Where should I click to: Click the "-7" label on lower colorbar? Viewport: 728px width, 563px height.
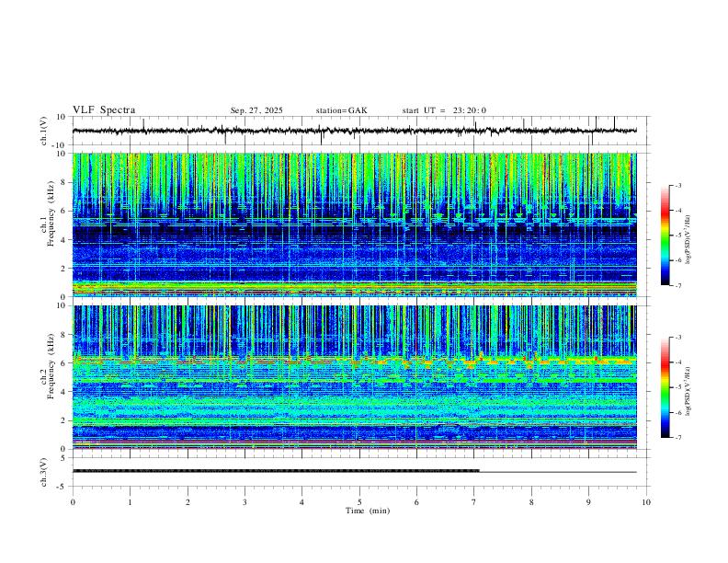pos(677,438)
